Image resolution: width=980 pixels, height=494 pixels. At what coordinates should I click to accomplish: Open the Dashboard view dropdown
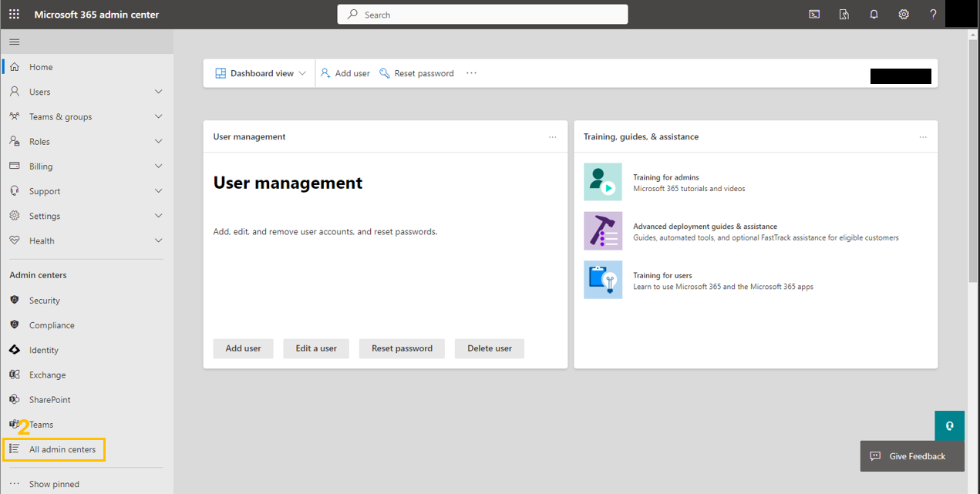[x=260, y=73]
